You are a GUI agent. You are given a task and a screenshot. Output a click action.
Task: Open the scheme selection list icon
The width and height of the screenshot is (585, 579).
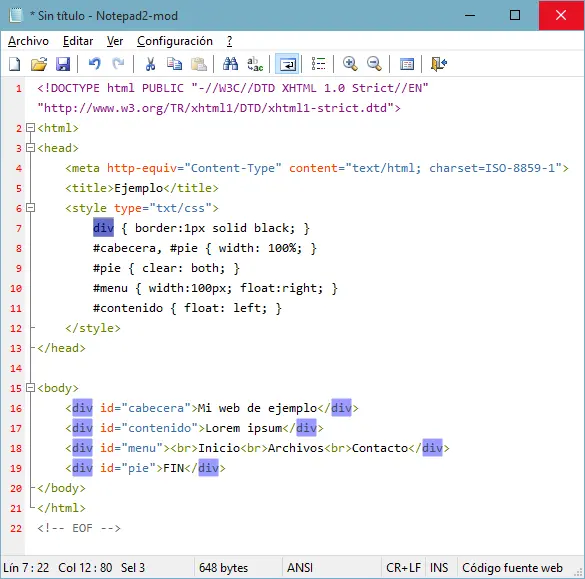318,64
